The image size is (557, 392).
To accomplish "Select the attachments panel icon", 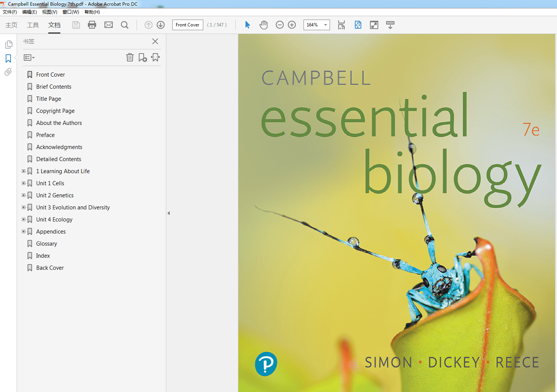I will coord(8,72).
